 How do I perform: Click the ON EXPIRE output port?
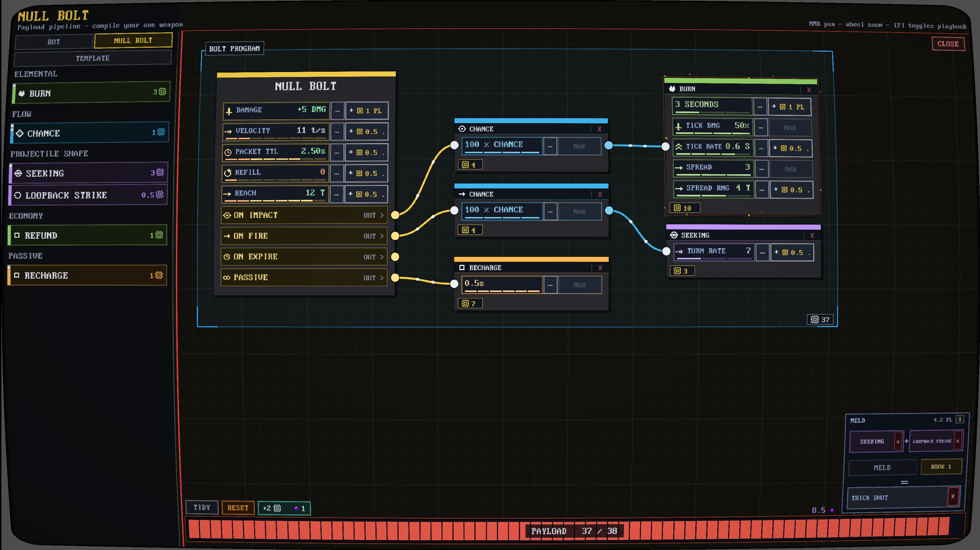tap(395, 257)
